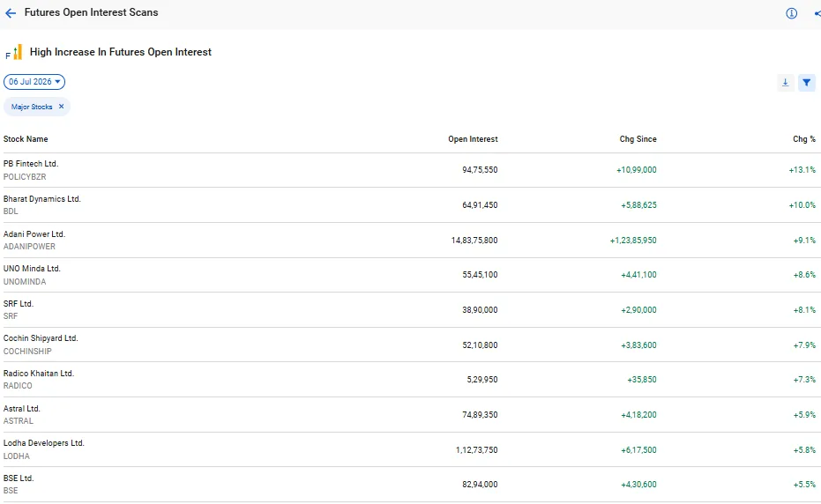Open Radico Khaitan Ltd. stock row
This screenshot has width=821, height=504.
[409, 380]
